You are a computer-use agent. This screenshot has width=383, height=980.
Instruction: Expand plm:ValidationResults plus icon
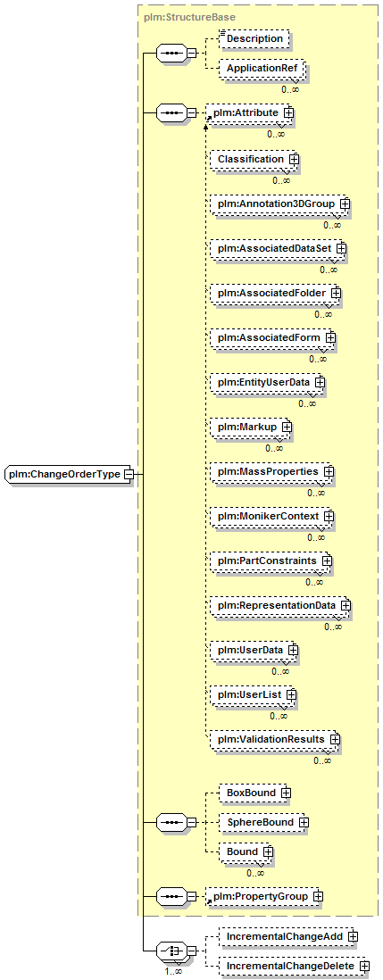[334, 739]
